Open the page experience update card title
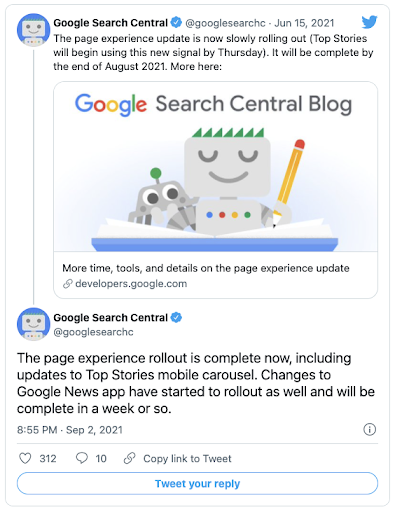 [206, 268]
